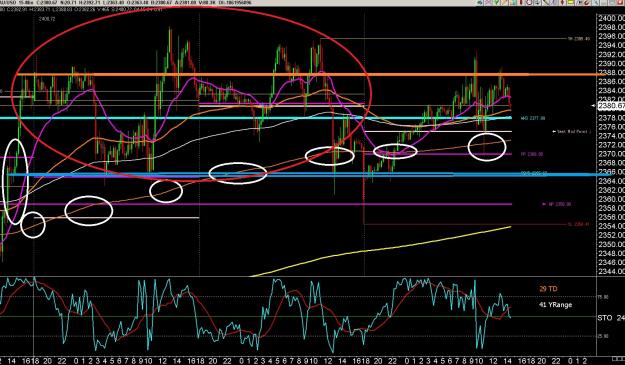Click the 2362.00 price axis label

(x=611, y=190)
